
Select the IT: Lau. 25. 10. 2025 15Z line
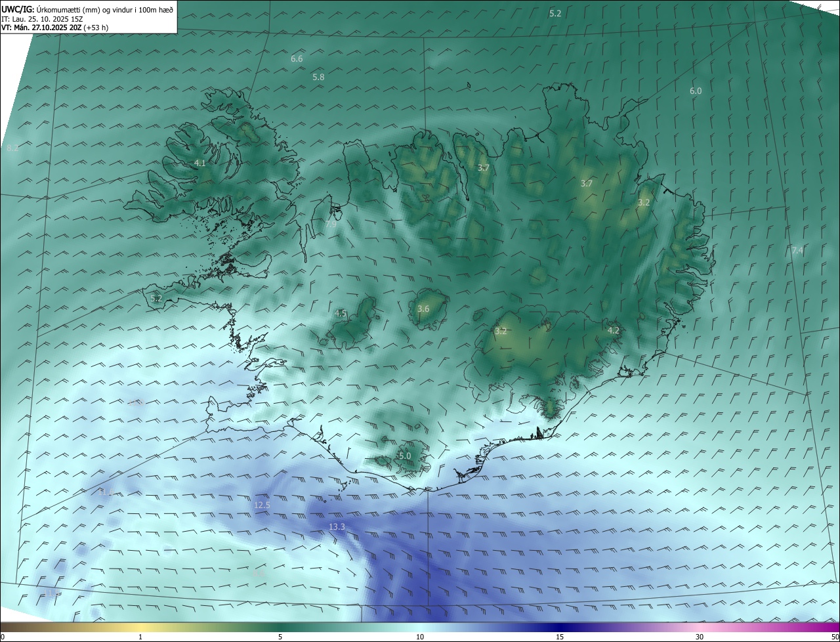point(42,19)
